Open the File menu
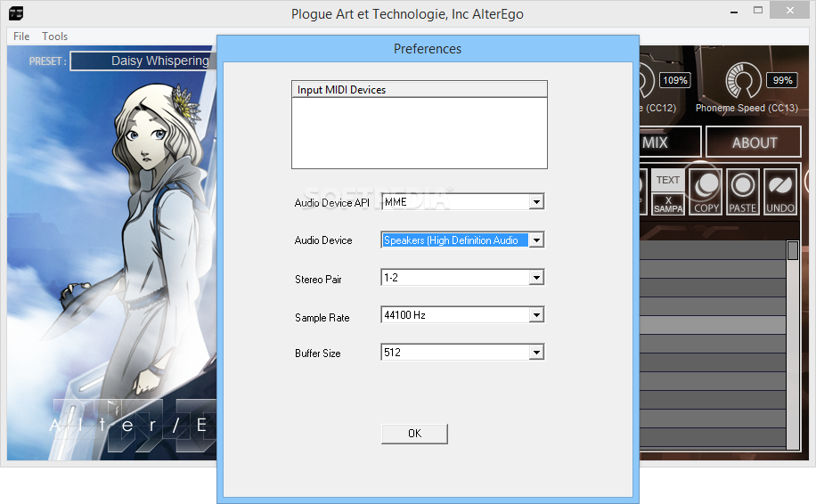Image resolution: width=816 pixels, height=504 pixels. point(21,37)
